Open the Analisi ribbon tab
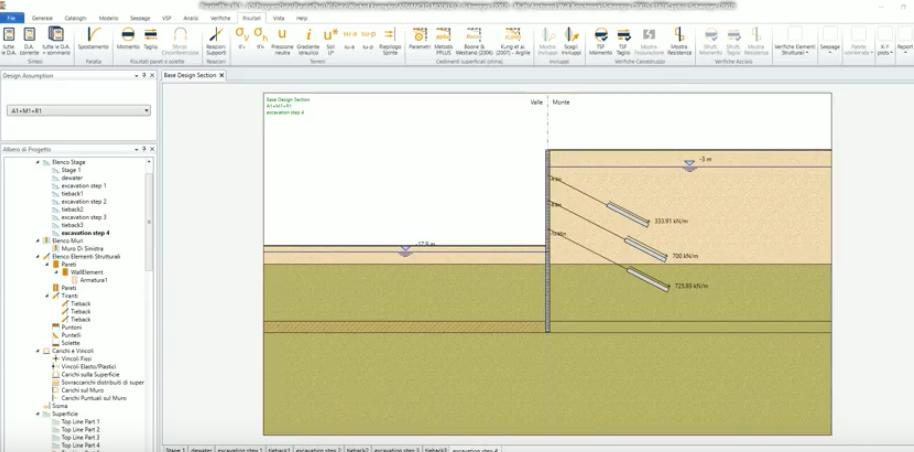914x452 pixels. [190, 18]
